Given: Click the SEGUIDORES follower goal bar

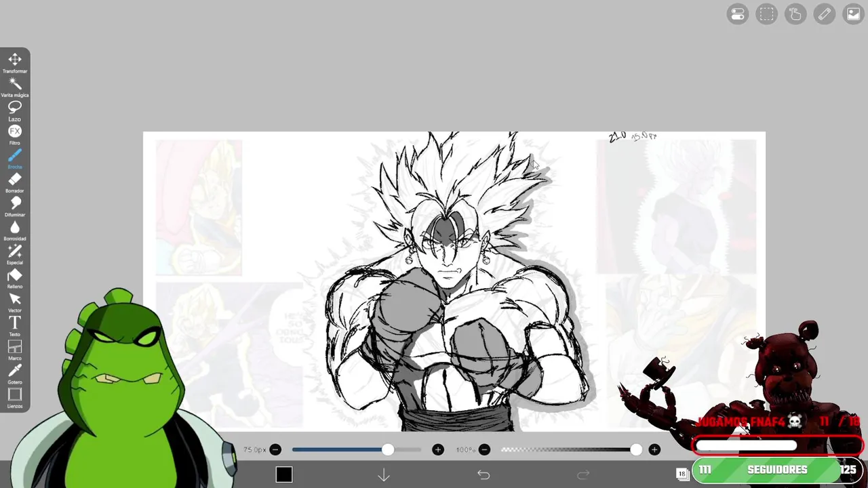Looking at the screenshot, I should pyautogui.click(x=778, y=470).
